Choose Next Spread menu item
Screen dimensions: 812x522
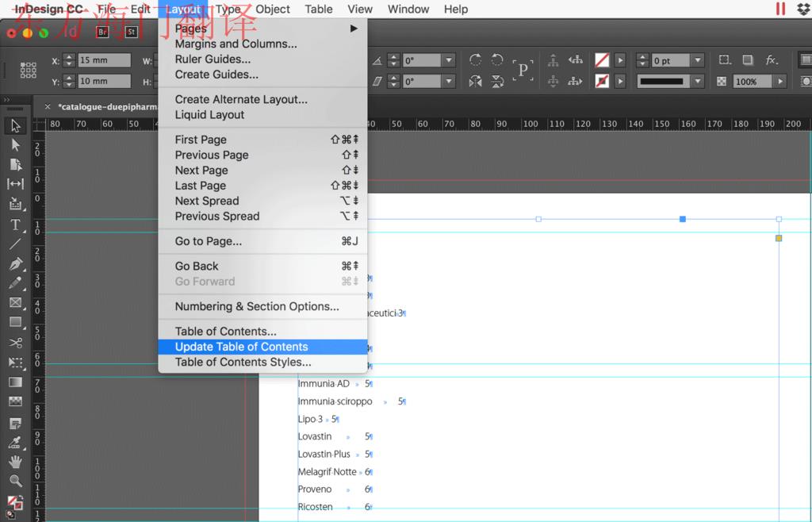(x=262, y=201)
